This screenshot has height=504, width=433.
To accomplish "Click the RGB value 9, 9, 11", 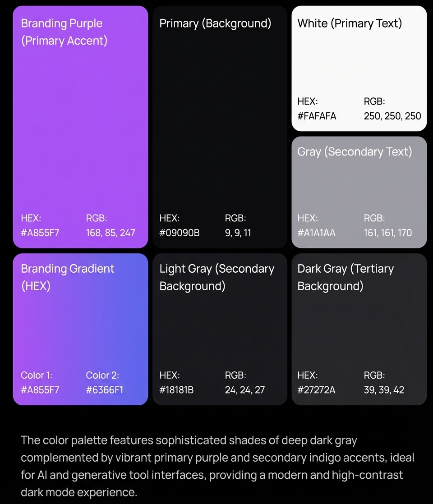I will pos(238,233).
